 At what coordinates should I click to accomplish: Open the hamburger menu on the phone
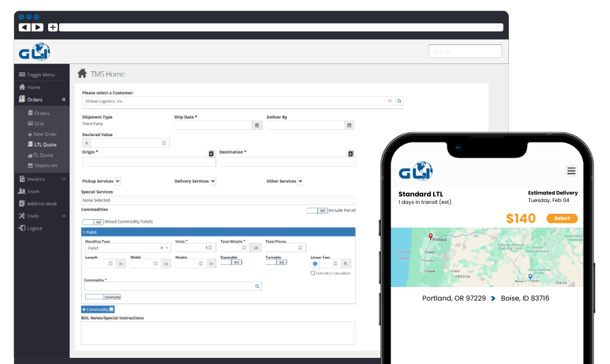571,171
